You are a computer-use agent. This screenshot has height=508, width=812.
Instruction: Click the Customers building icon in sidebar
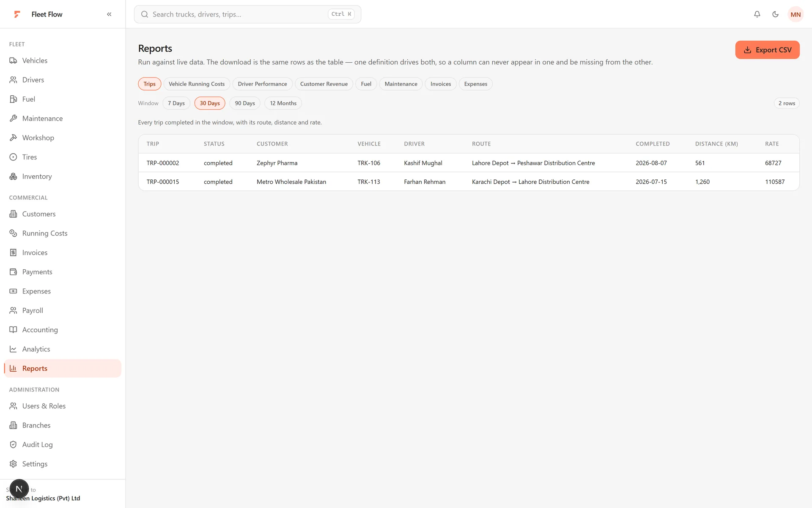(x=14, y=214)
